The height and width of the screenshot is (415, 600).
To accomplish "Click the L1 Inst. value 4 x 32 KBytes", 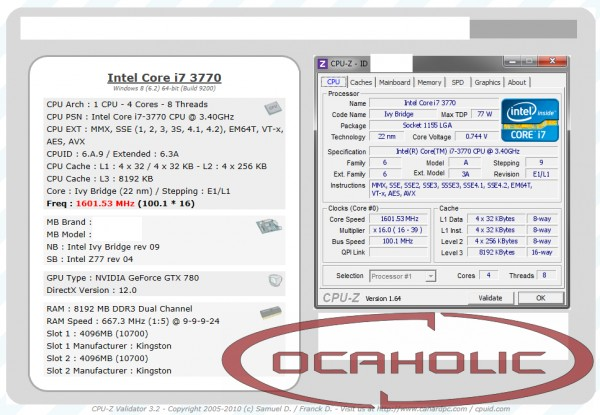I will (x=495, y=230).
